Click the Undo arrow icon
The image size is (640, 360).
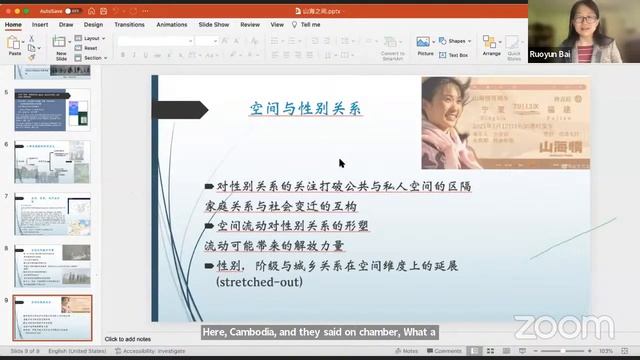click(x=116, y=11)
